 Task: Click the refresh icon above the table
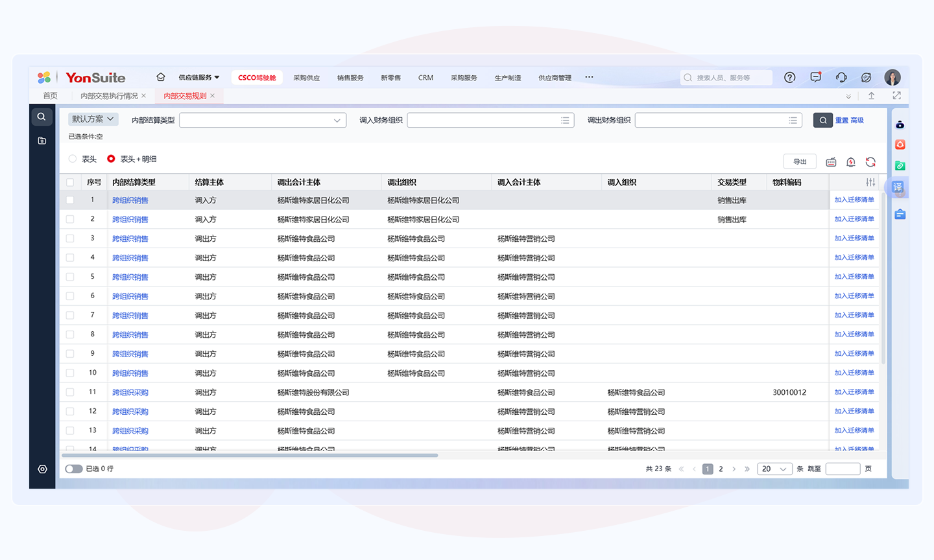click(870, 162)
